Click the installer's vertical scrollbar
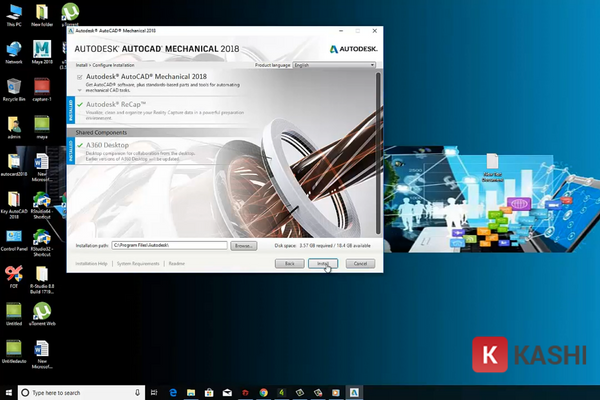The image size is (600, 400). 377,150
